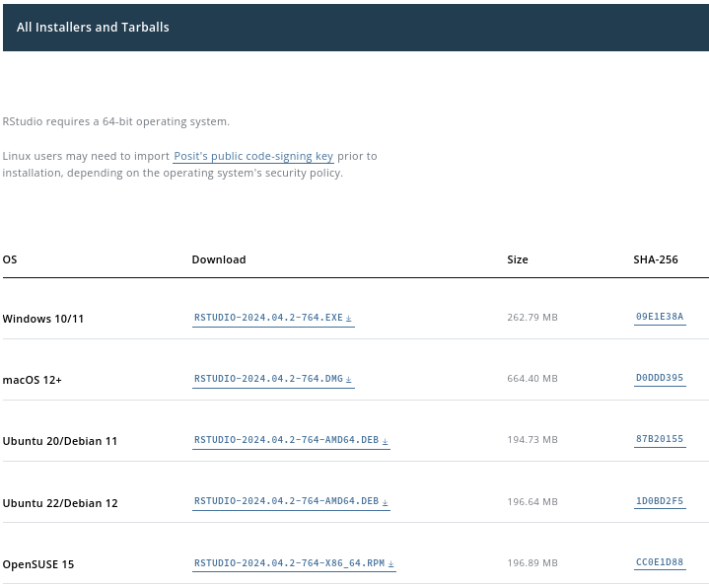Click download arrow icon next to RPM file
The width and height of the screenshot is (709, 588).
tap(391, 564)
